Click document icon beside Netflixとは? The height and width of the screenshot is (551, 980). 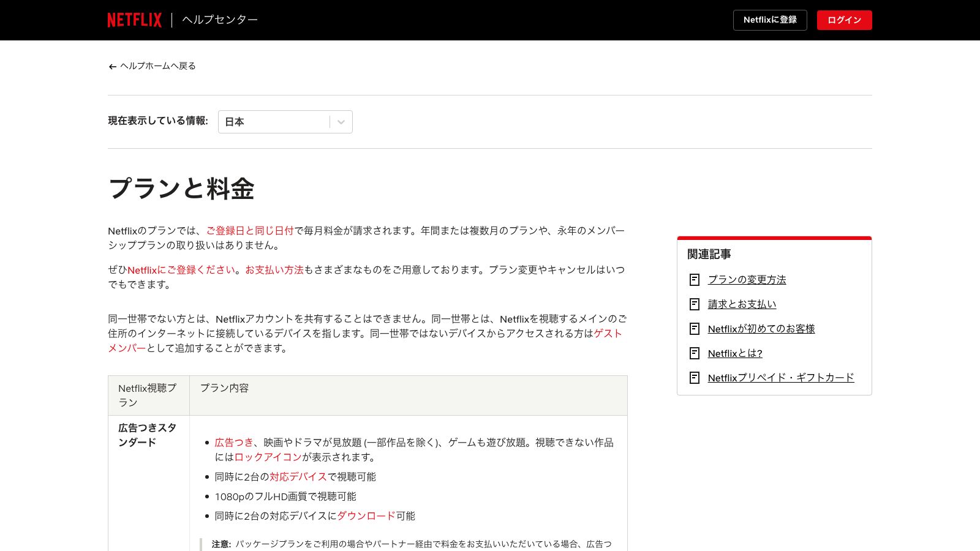695,353
